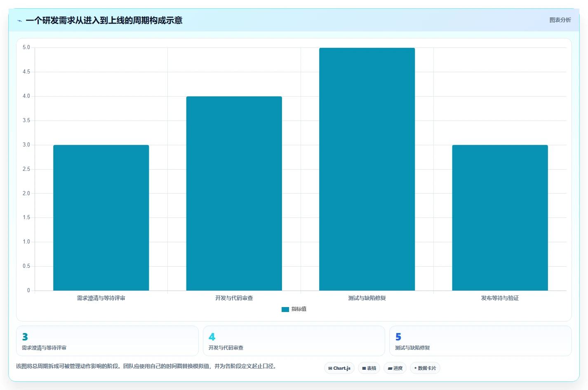Select the 进度 tag chip
Screen dimensions: 588x390
point(395,368)
